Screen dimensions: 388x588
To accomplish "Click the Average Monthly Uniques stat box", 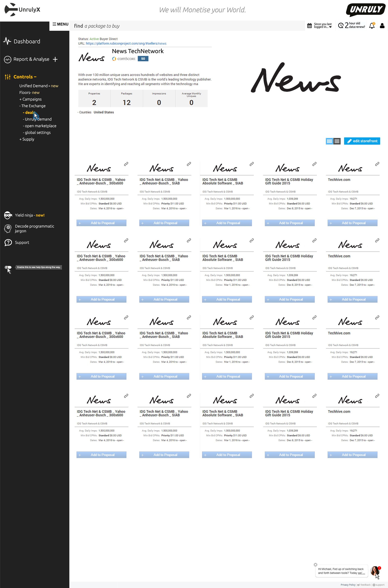I will 192,99.
